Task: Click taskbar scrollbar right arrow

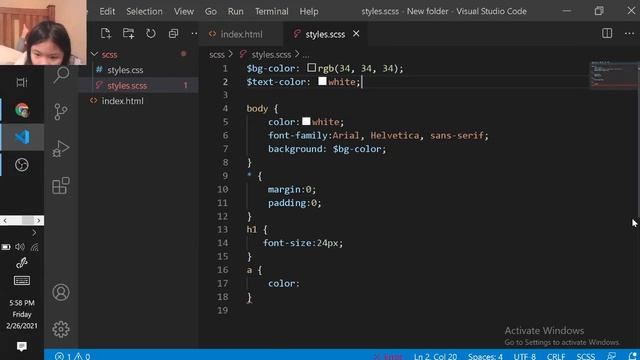Action: pos(38,220)
